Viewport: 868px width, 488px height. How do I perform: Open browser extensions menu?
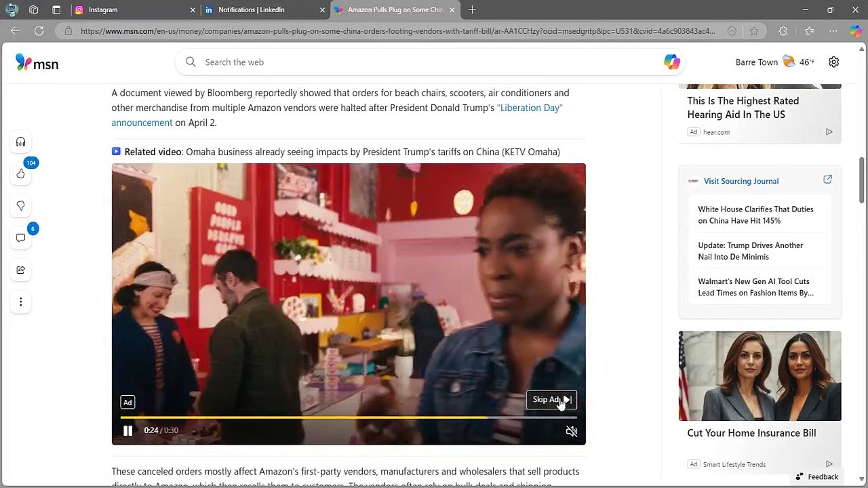coord(783,31)
